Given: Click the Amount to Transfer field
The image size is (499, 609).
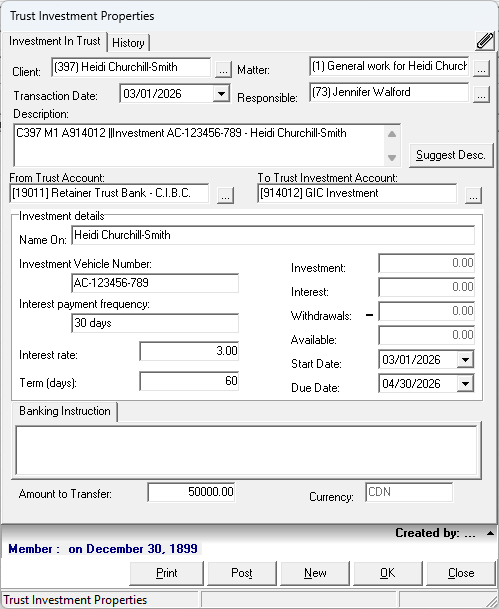Looking at the screenshot, I should pos(191,492).
